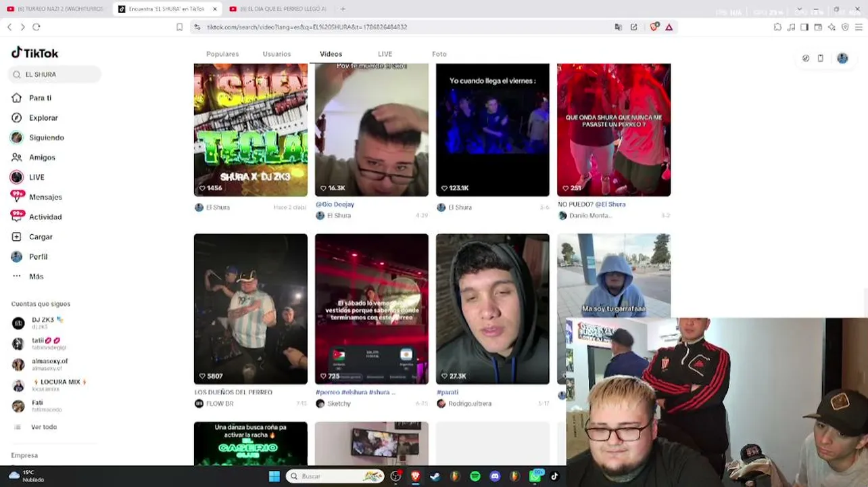Open the Fati followed account

(x=37, y=406)
